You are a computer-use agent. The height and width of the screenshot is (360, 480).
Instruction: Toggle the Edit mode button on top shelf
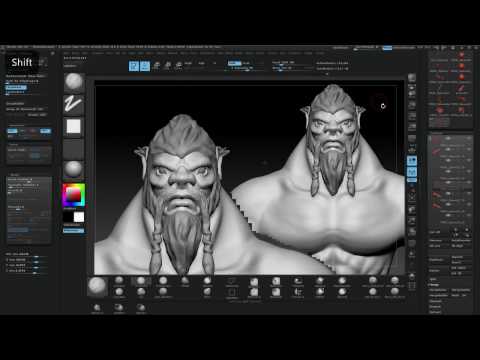coord(134,66)
